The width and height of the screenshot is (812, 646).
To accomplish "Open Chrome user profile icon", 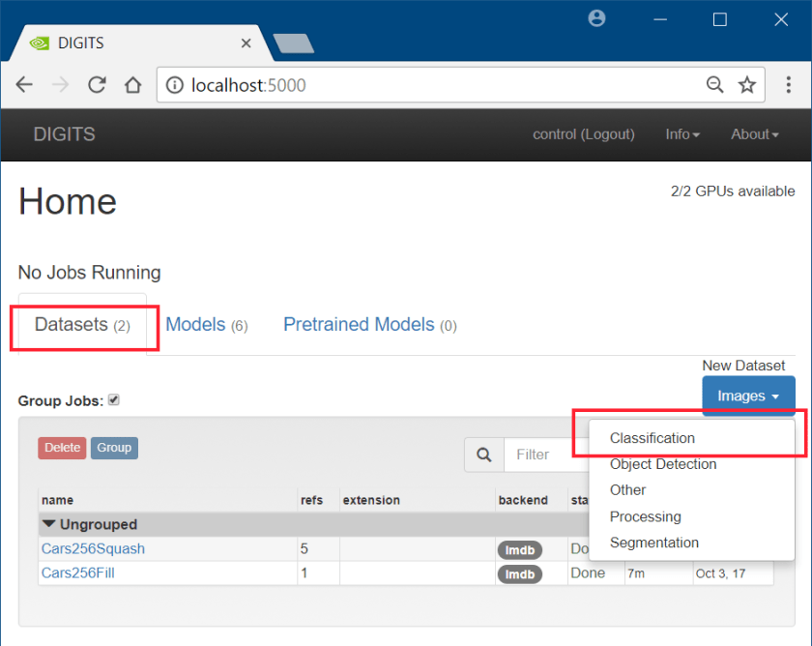I will point(596,18).
